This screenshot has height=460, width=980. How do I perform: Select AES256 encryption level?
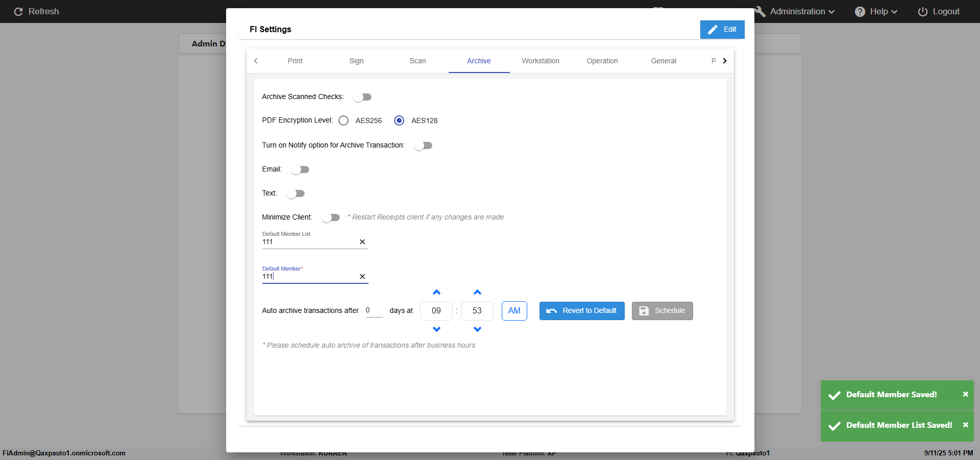(344, 120)
